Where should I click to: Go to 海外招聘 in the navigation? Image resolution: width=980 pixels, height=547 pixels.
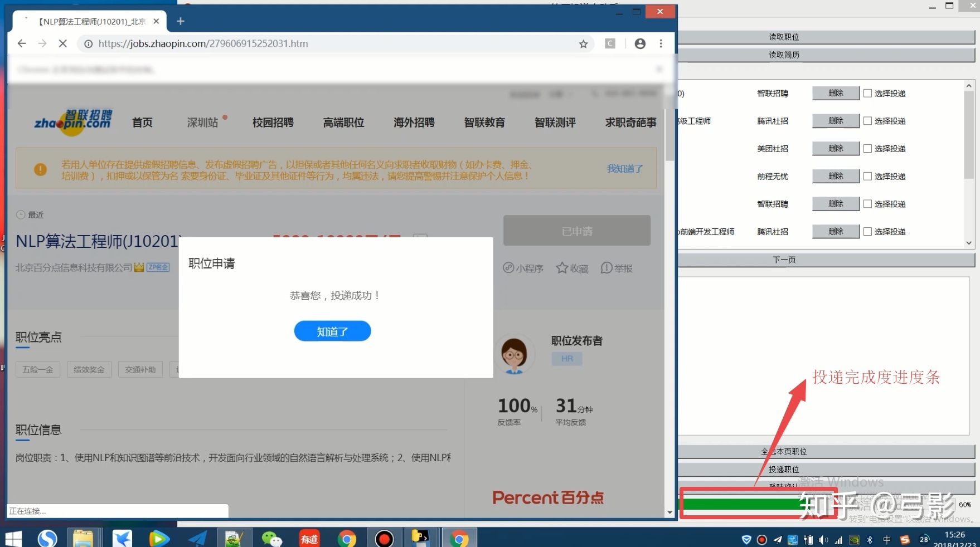click(x=414, y=122)
